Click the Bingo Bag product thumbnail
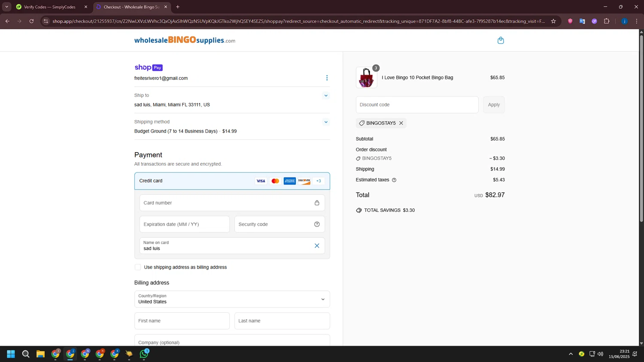This screenshot has height=362, width=644. point(367,78)
